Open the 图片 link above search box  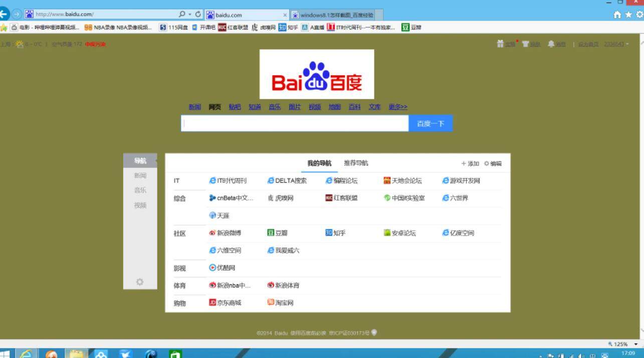coord(295,107)
